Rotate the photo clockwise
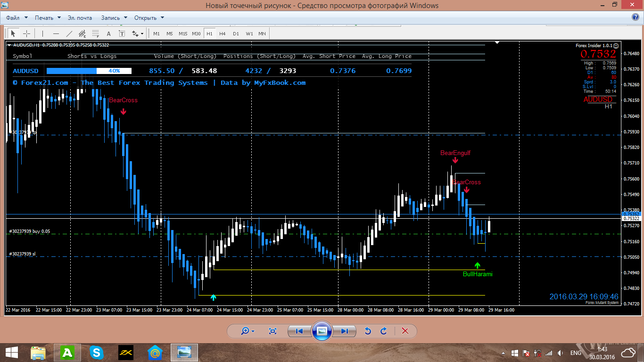 click(x=384, y=331)
